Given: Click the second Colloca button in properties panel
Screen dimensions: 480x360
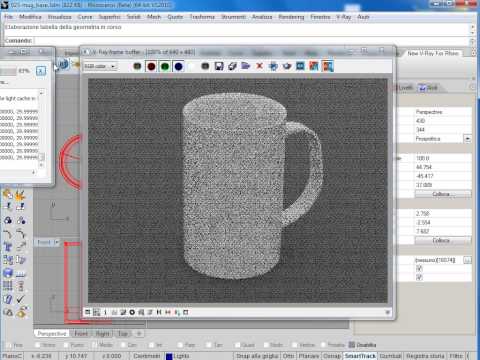Looking at the screenshot, I should coord(443,240).
